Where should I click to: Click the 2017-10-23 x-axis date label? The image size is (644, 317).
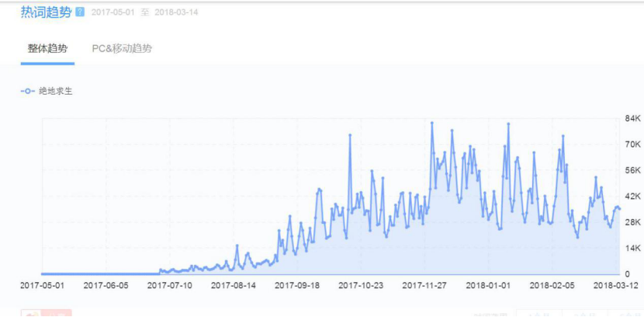coord(360,285)
